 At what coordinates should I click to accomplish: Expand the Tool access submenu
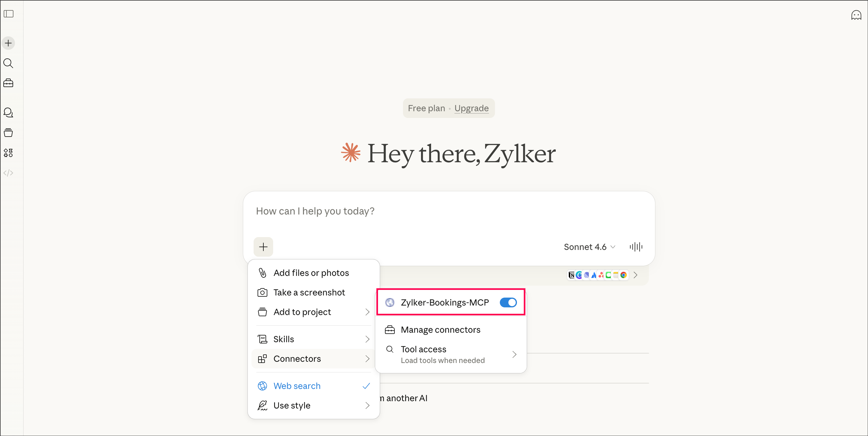(x=451, y=354)
